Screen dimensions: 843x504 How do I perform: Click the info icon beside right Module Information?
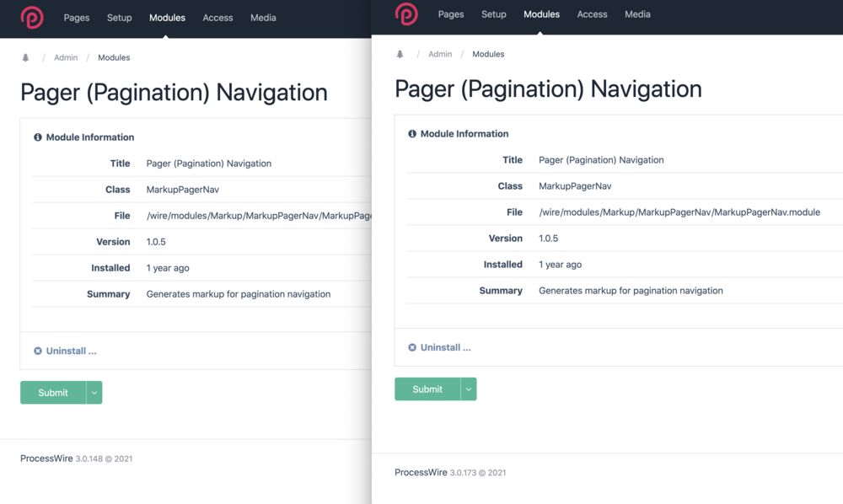[x=412, y=134]
